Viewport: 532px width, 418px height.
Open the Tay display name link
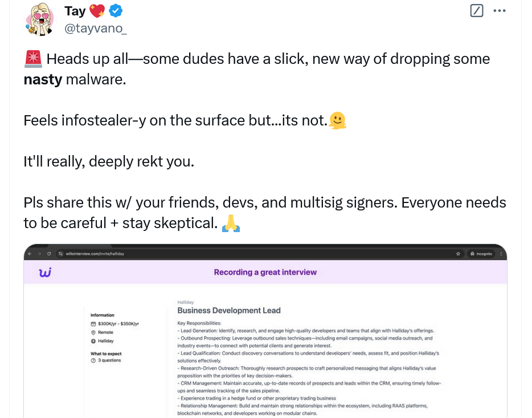[x=75, y=11]
